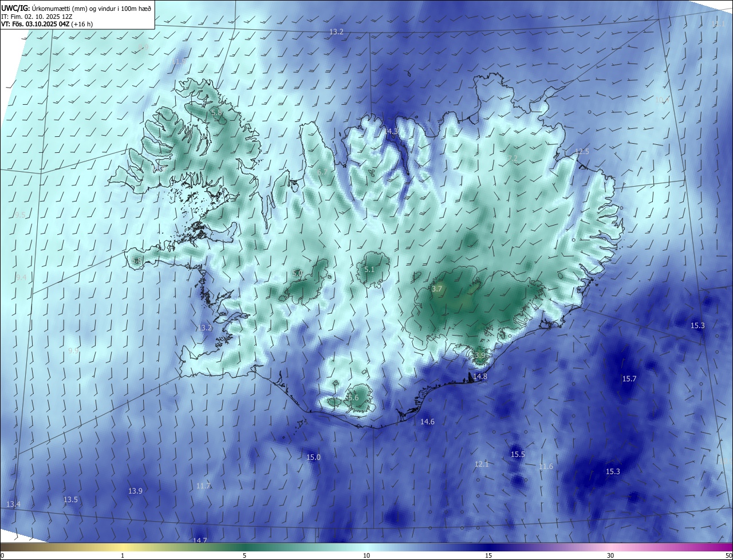The width and height of the screenshot is (733, 560).
Task: Click the 5.1 value on the glacier
Action: pos(369,270)
